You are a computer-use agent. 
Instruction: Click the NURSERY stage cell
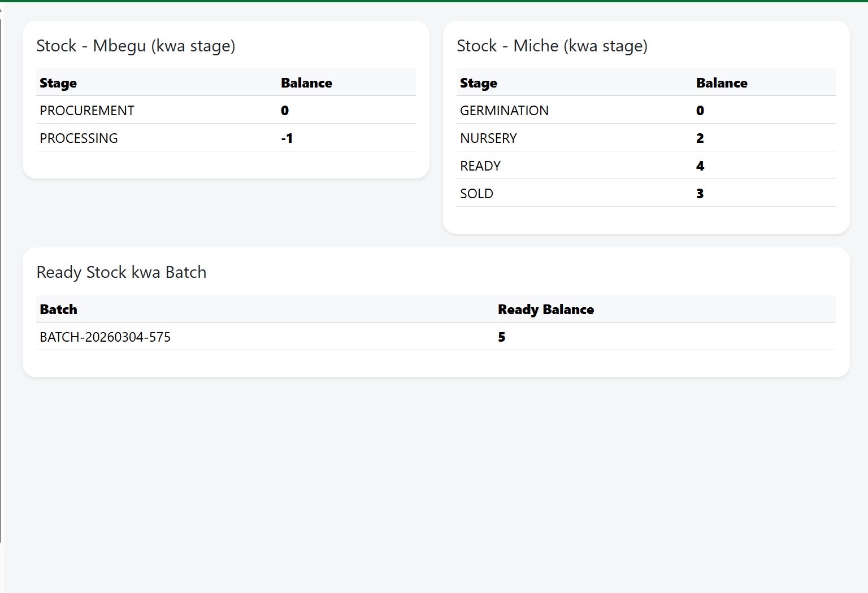[x=488, y=138]
